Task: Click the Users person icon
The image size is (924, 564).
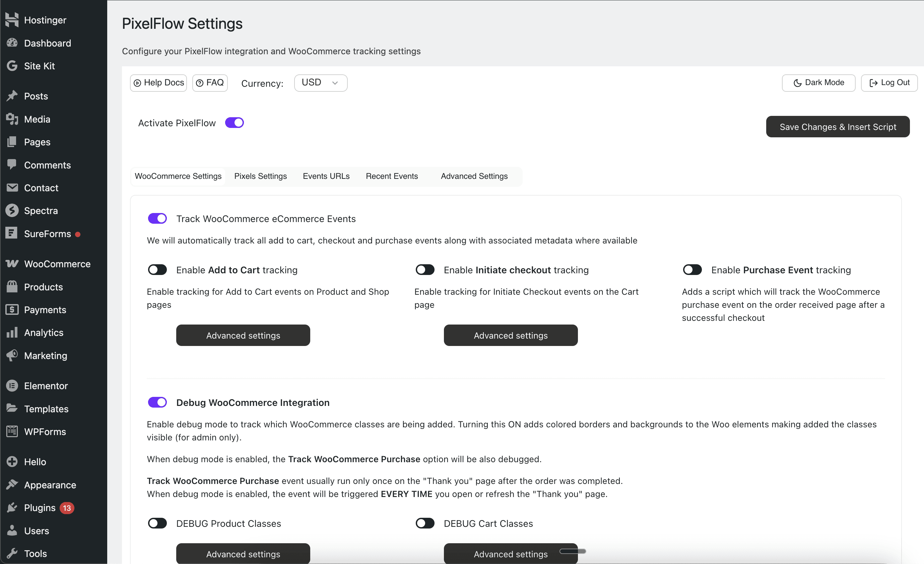Action: click(x=12, y=530)
